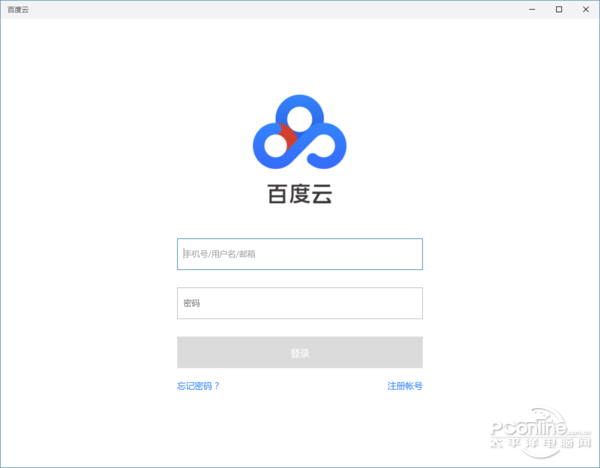Click the 百度云 title bar text
600x468 pixels.
click(18, 10)
